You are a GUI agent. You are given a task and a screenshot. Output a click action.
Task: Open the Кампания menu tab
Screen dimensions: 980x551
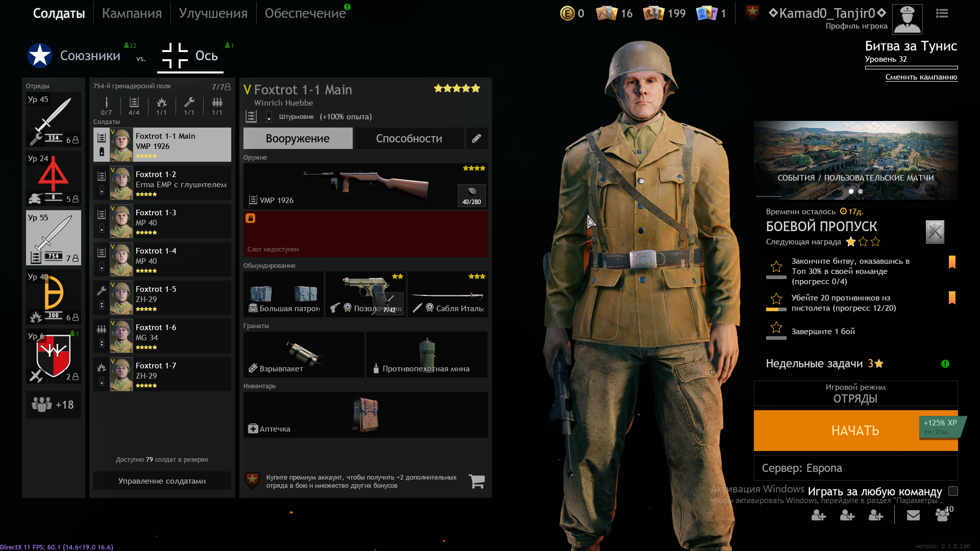point(132,13)
